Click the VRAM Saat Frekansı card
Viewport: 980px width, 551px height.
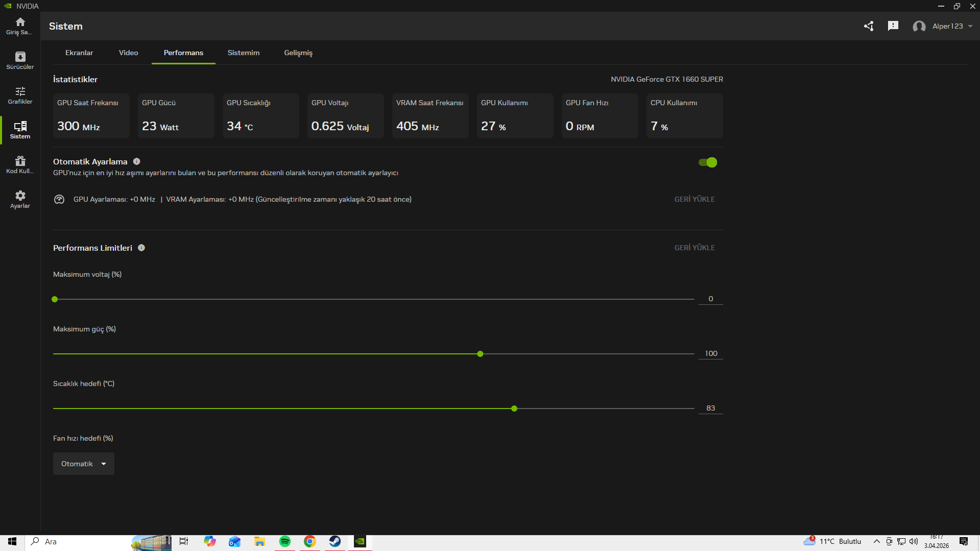431,116
